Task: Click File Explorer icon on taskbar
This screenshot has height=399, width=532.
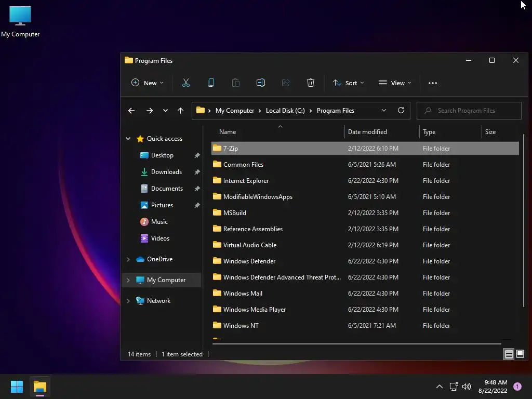Action: click(x=40, y=387)
